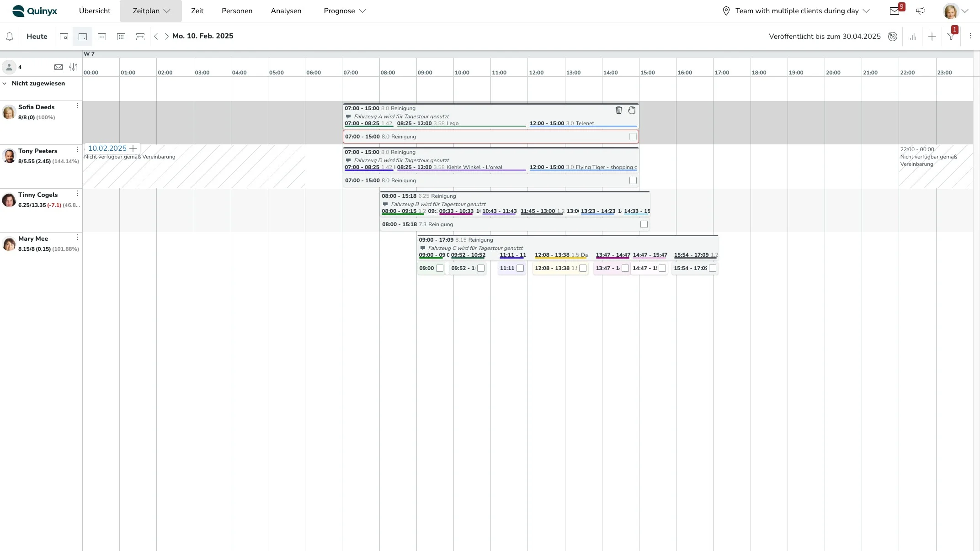The height and width of the screenshot is (551, 980).
Task: Show statistics bar chart icon
Action: [912, 37]
